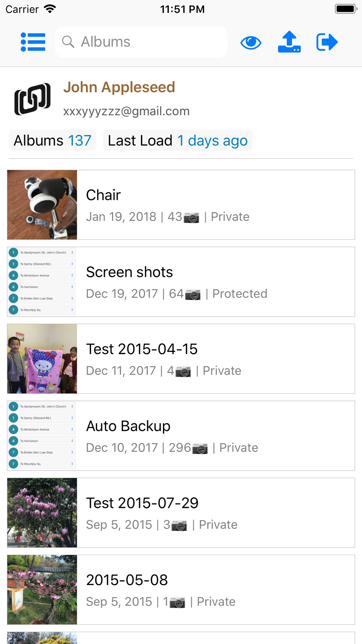Select the Auto Backup album title
The height and width of the screenshot is (644, 362).
coord(128,426)
